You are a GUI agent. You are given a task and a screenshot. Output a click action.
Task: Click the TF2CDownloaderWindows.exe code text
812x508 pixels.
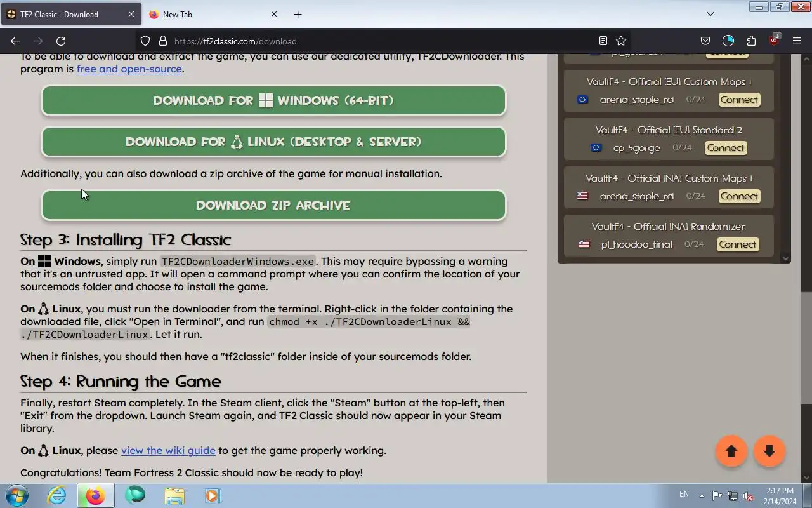pos(238,262)
